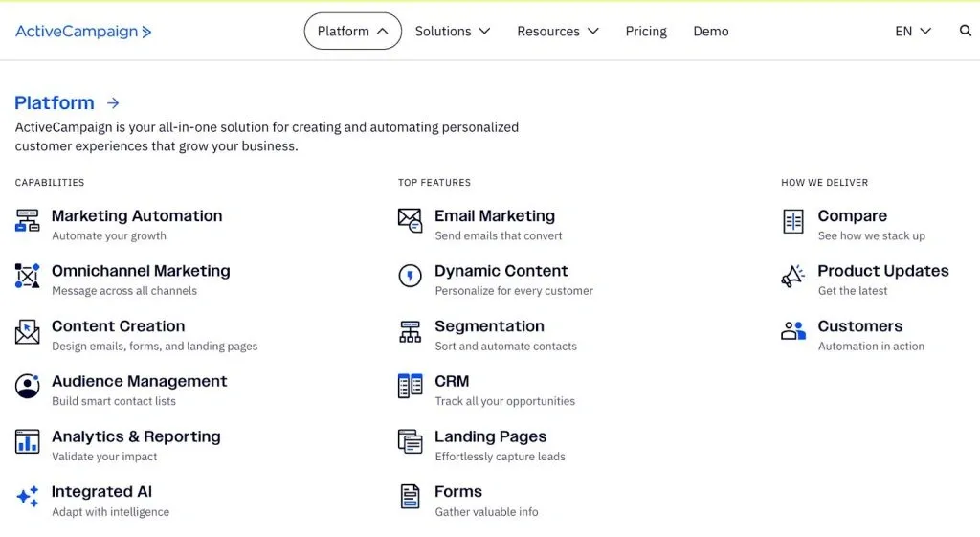Go to Segmentation feature
980x537 pixels.
[489, 325]
